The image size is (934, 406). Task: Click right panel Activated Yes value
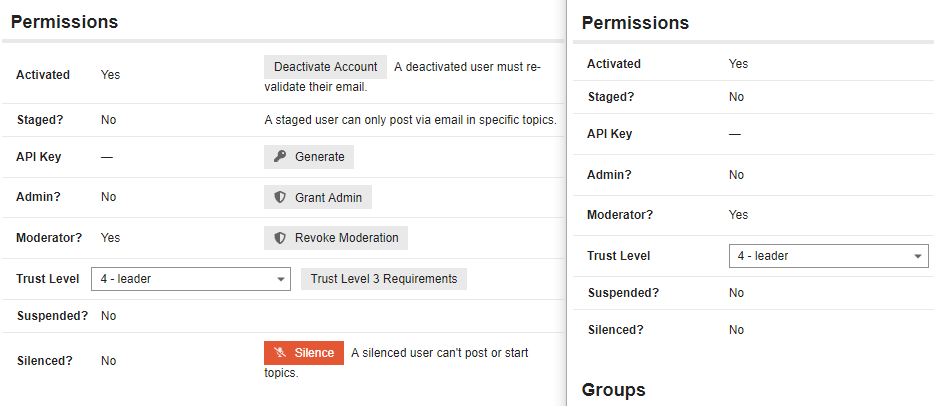pos(738,64)
